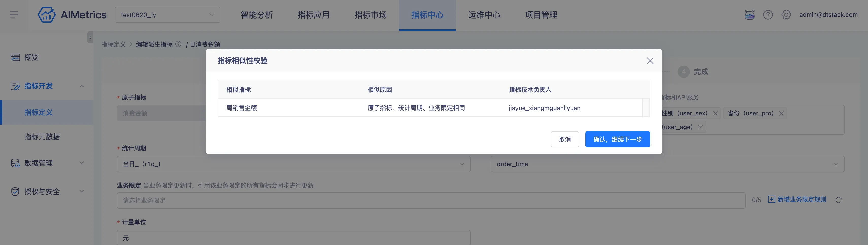Screen dimensions: 868x245
Task: Click the 取消 button
Action: [x=564, y=139]
